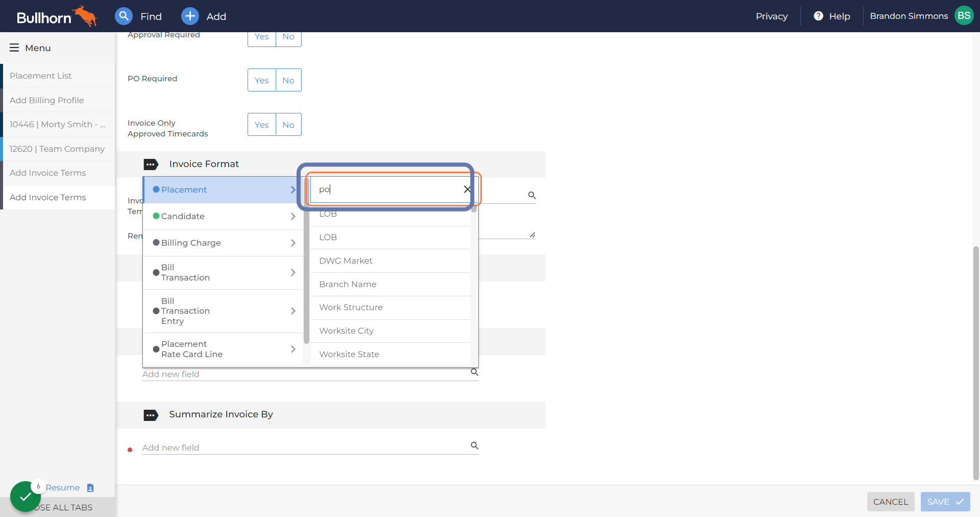Open Find search icon
Screen dimensions: 980x517
point(124,16)
